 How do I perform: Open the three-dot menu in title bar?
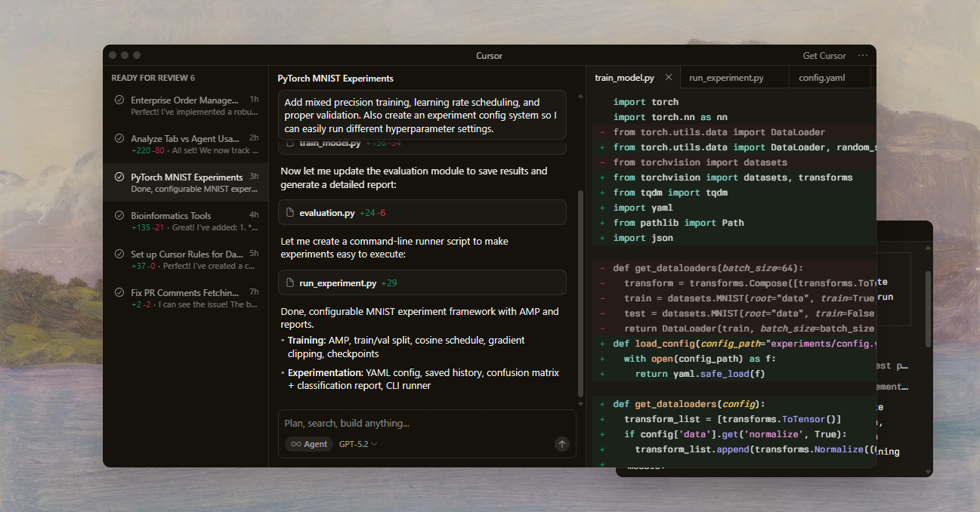[x=863, y=56]
